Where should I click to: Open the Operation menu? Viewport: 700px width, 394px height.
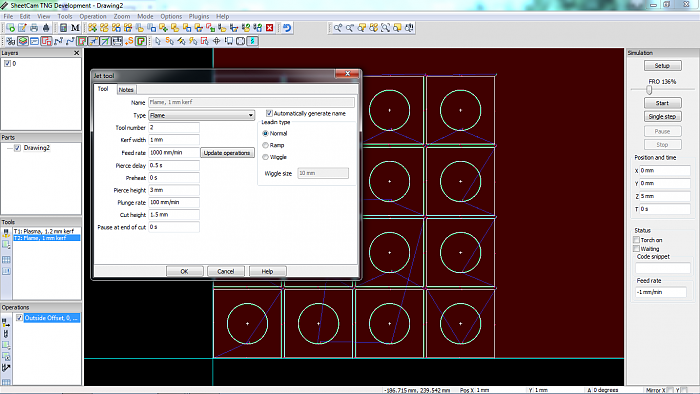point(93,17)
